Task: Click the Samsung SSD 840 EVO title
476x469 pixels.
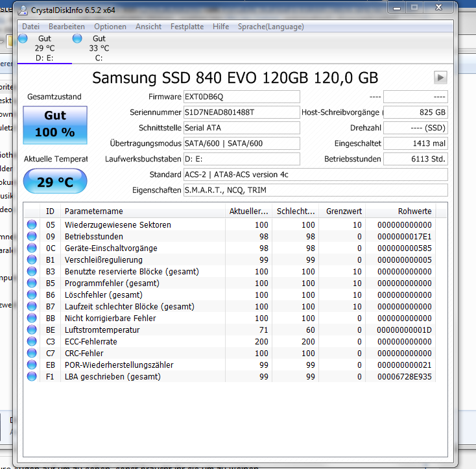Action: pyautogui.click(x=235, y=78)
